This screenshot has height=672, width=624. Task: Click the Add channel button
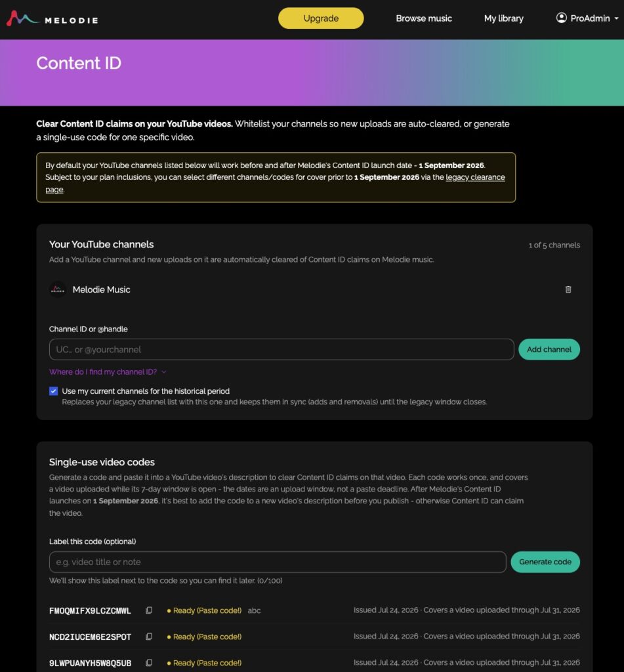(x=549, y=349)
